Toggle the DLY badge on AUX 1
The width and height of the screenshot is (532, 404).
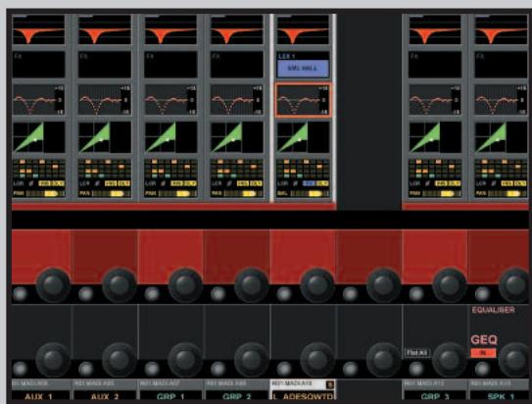[x=58, y=183]
